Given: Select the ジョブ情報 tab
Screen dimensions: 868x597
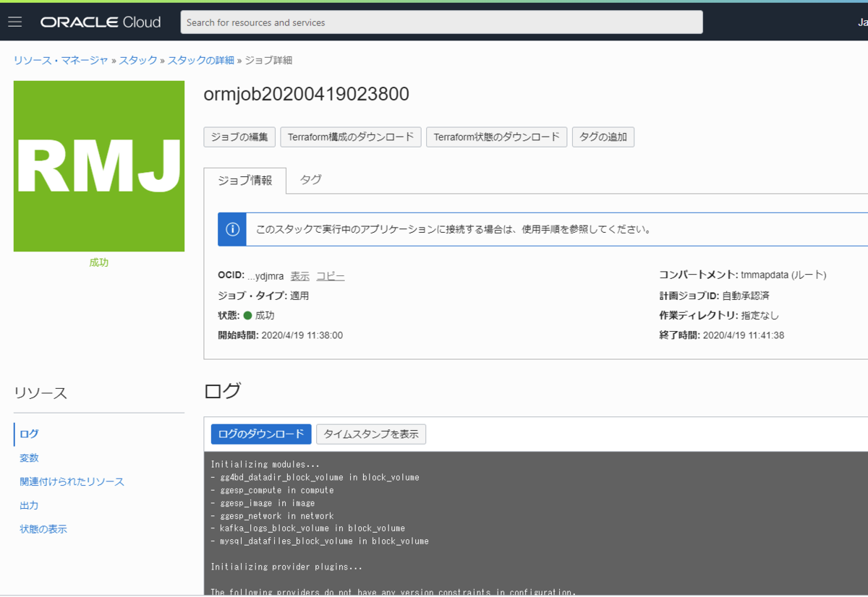Looking at the screenshot, I should (245, 181).
